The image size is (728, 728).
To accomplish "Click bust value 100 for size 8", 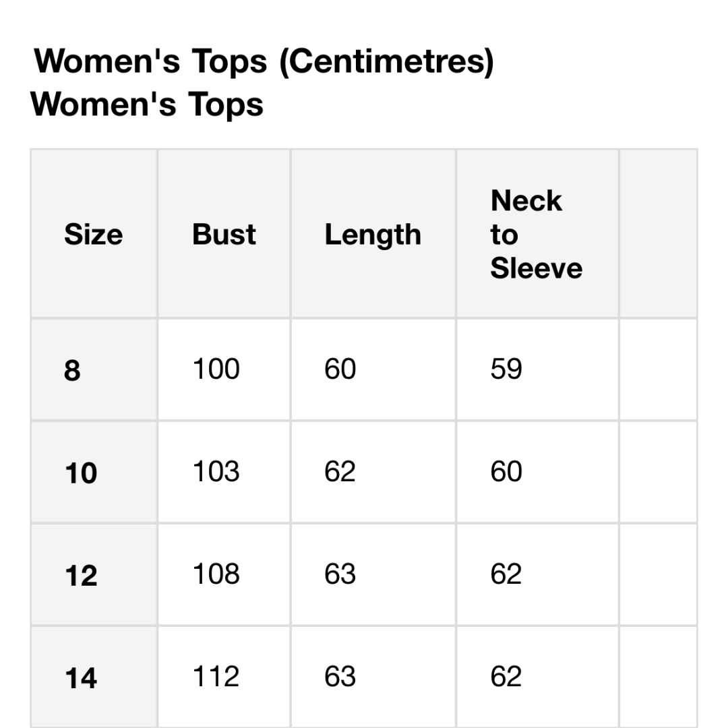I will tap(216, 369).
